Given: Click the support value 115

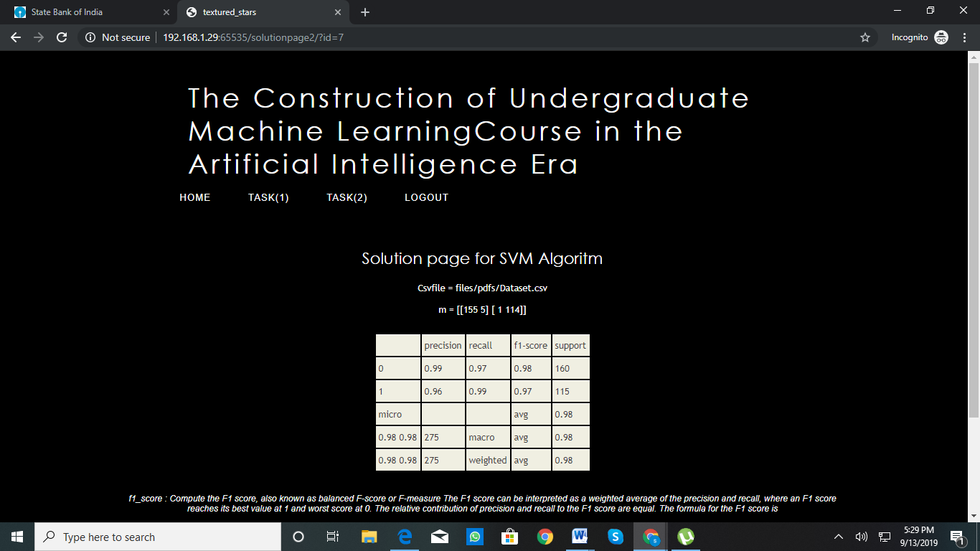Looking at the screenshot, I should 570,391.
